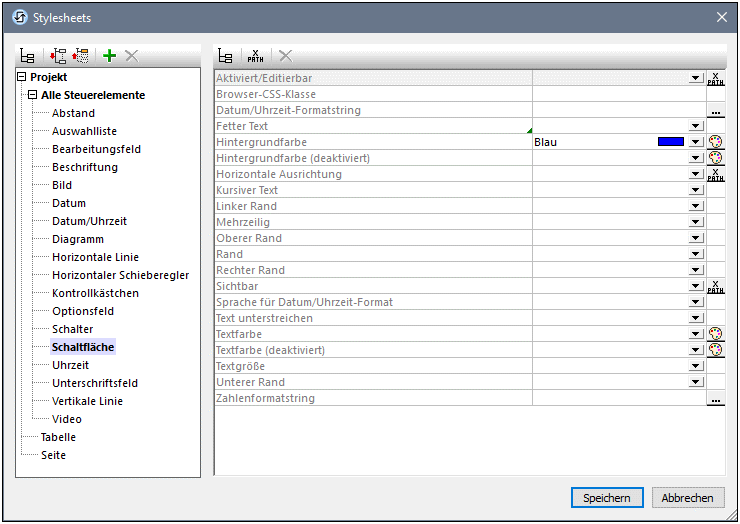This screenshot has width=740, height=524.
Task: Select Tabelle in the stylesheet tree
Action: click(58, 437)
